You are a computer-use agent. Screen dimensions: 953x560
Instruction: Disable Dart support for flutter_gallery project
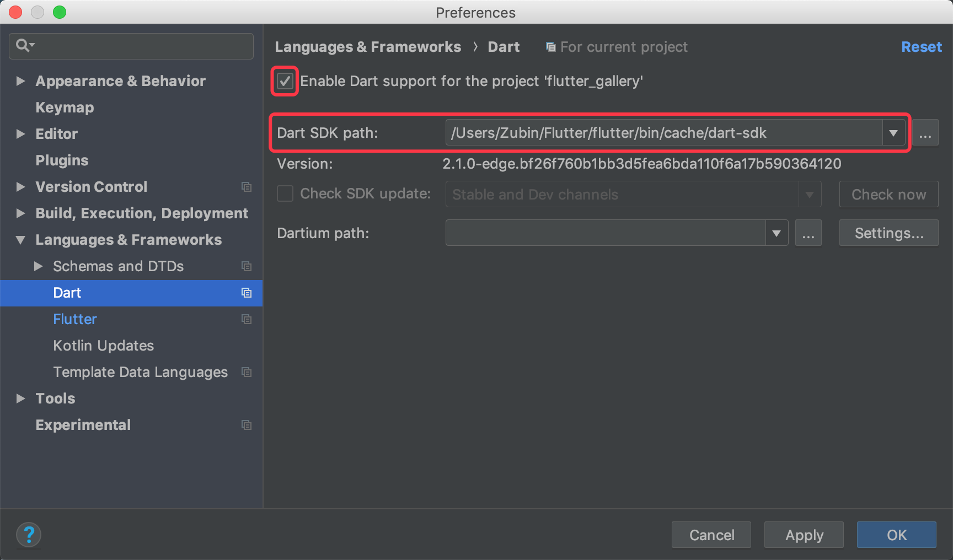tap(285, 82)
